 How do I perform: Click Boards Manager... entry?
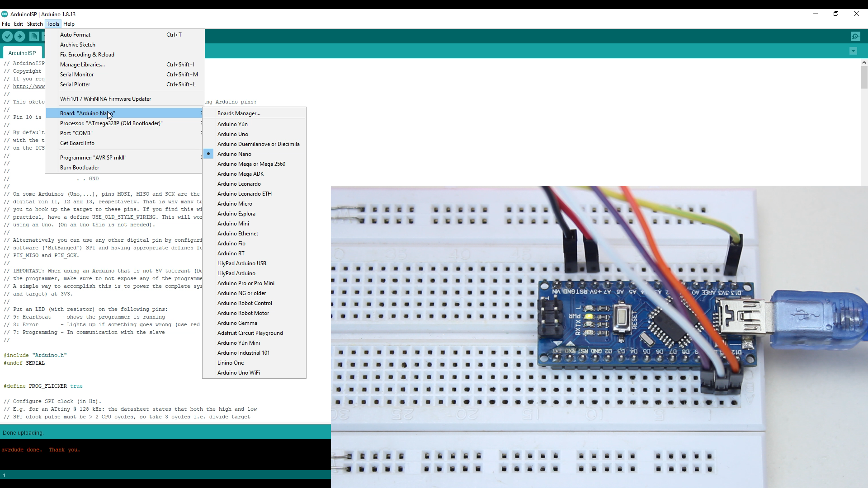(239, 113)
